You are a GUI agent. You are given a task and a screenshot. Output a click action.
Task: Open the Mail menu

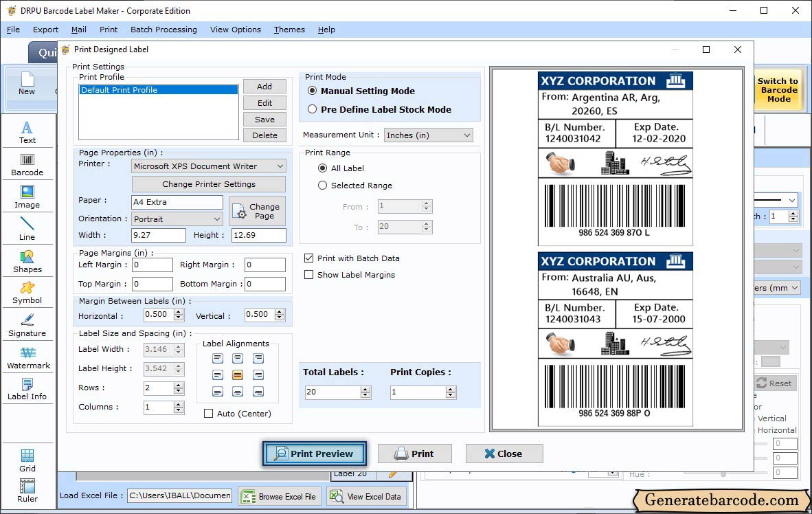pos(79,30)
